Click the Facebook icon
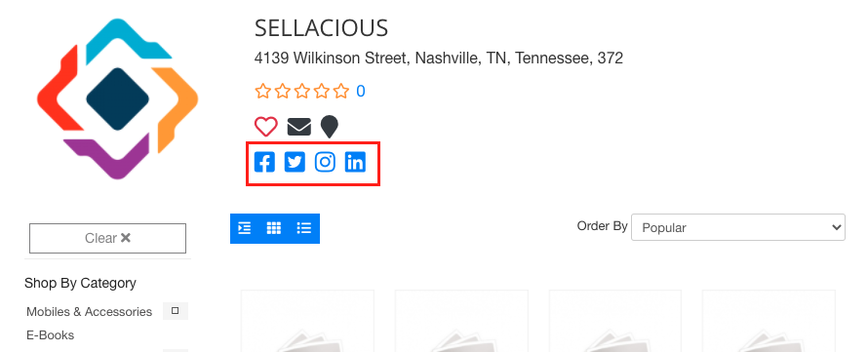 (x=264, y=162)
